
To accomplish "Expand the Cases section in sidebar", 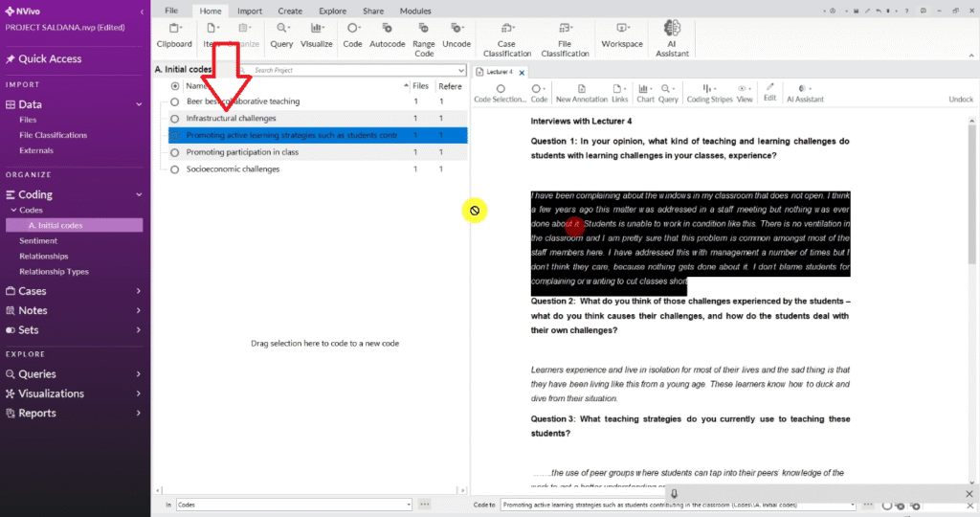I will coord(139,291).
